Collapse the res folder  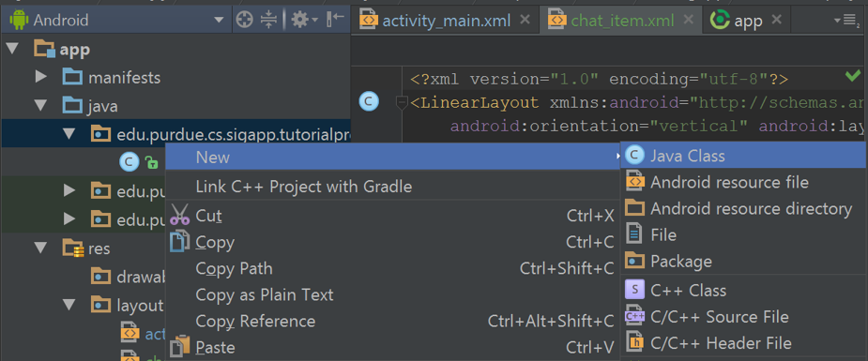[x=40, y=248]
